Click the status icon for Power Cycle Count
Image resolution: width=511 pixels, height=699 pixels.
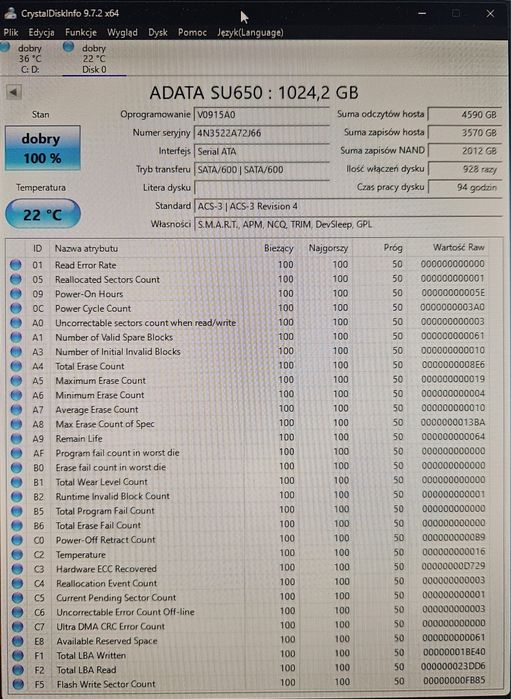tap(16, 308)
